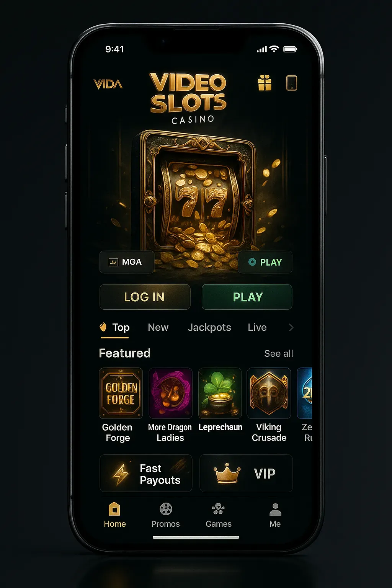Expand more categories with the chevron arrow
Screen dimensions: 392x588
coord(291,327)
